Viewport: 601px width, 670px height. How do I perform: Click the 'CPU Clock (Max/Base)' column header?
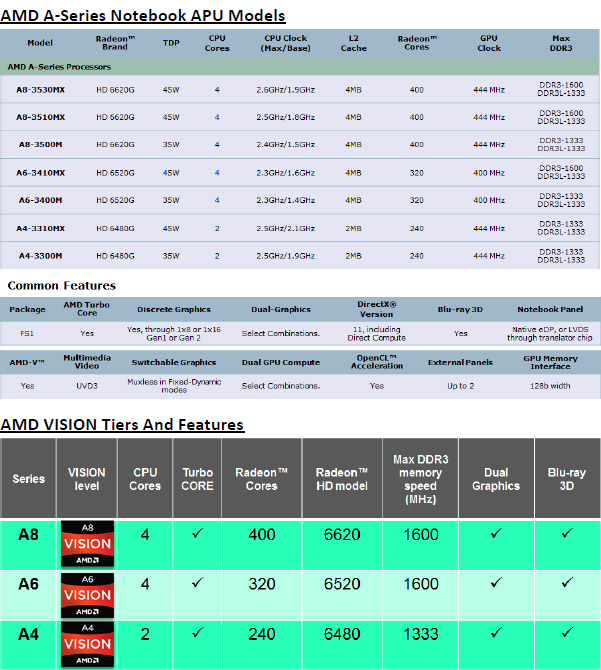click(285, 43)
